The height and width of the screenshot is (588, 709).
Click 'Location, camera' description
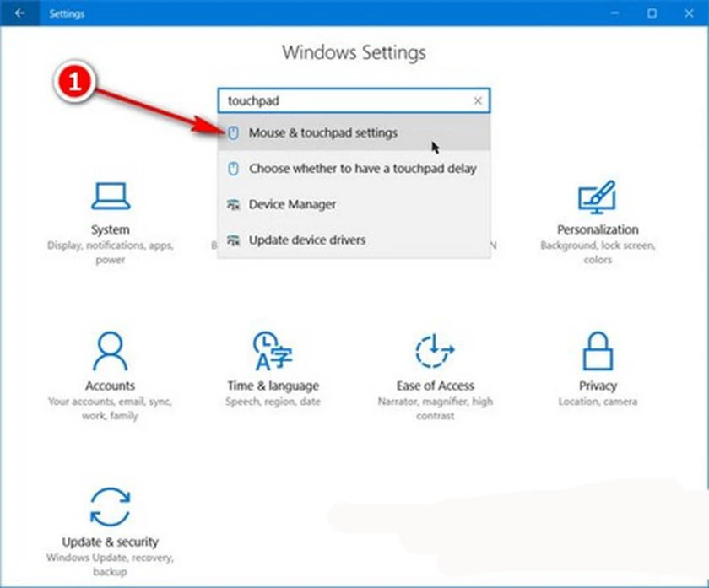598,402
